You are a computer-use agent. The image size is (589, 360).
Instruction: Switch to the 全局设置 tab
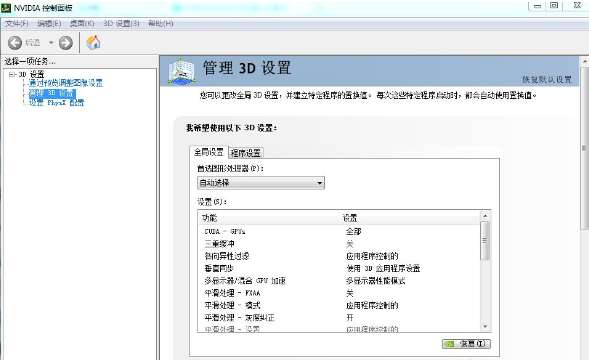[209, 152]
